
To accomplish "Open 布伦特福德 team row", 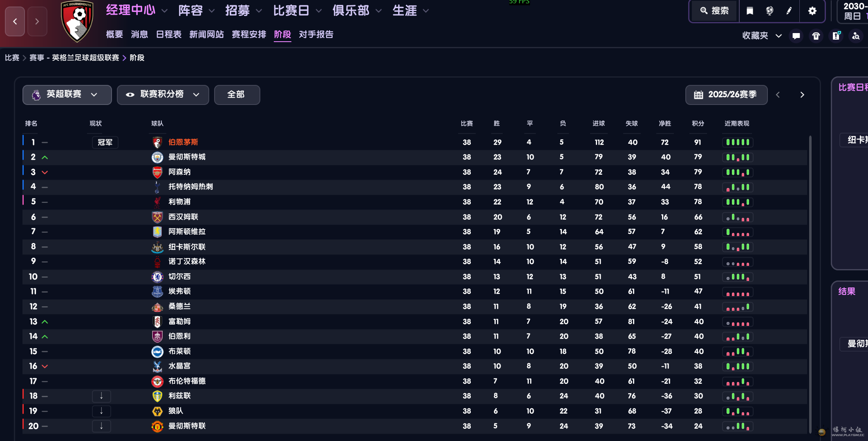I will tap(415, 381).
